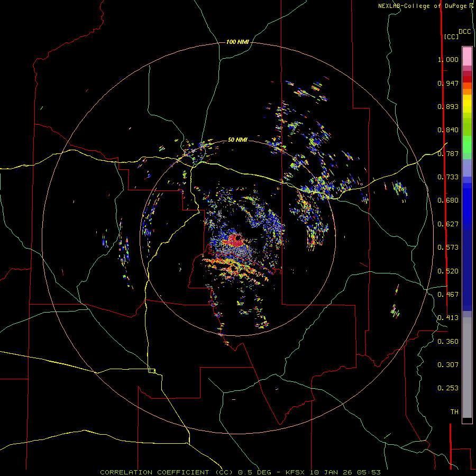This screenshot has height=476, width=476.
Task: Click the bright green color bar segment
Action: (467, 144)
